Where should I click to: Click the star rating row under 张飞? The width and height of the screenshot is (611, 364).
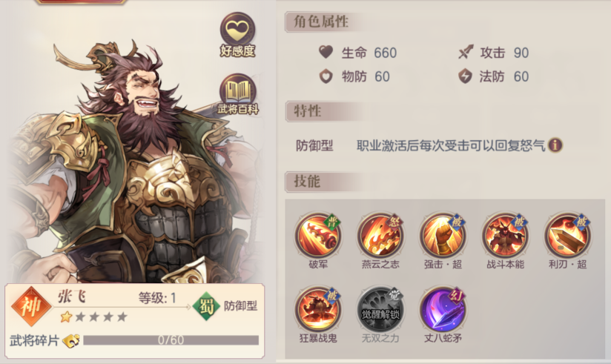(x=94, y=317)
